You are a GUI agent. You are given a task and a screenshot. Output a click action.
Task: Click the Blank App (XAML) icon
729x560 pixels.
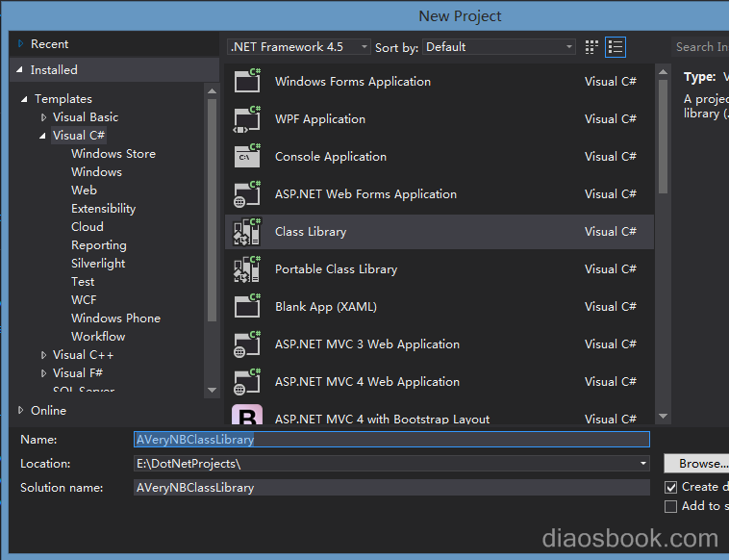pos(247,306)
